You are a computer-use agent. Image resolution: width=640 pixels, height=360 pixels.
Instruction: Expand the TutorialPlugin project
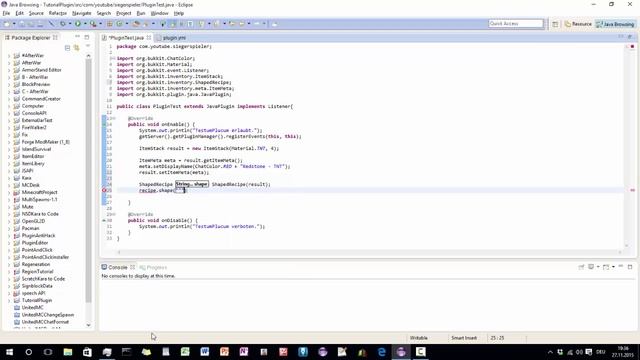pos(9,300)
